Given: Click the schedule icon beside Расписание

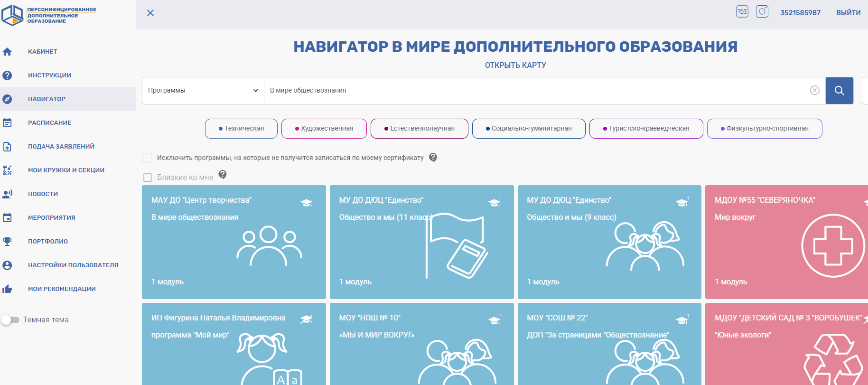Looking at the screenshot, I should (x=7, y=123).
